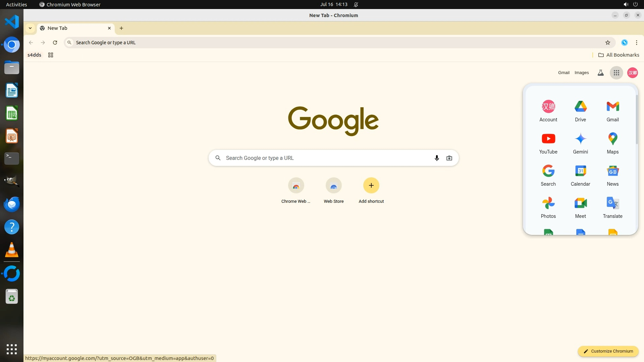Viewport: 644px width, 362px height.
Task: Open Chromium three-dot menu
Action: 636,43
